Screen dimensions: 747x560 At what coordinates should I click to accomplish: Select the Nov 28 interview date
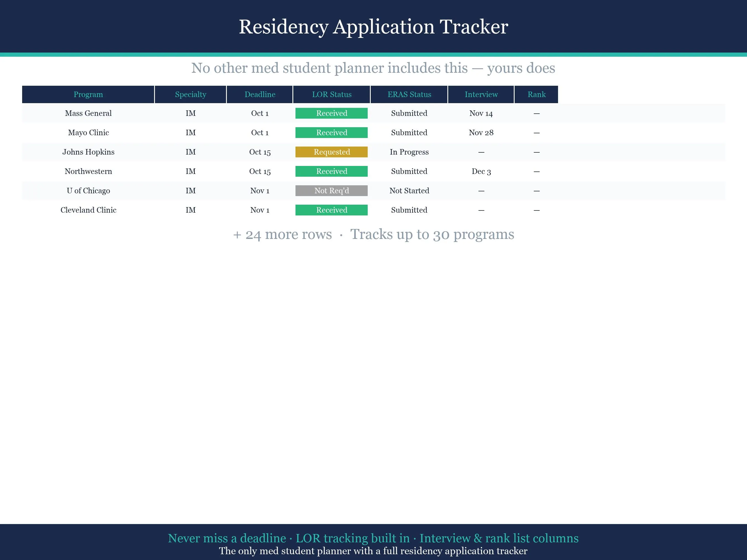(481, 133)
